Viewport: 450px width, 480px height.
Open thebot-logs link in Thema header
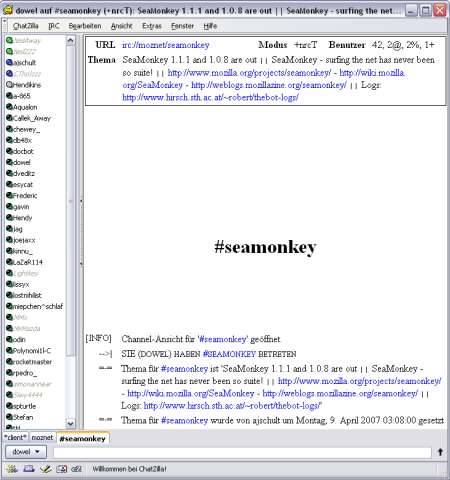210,97
